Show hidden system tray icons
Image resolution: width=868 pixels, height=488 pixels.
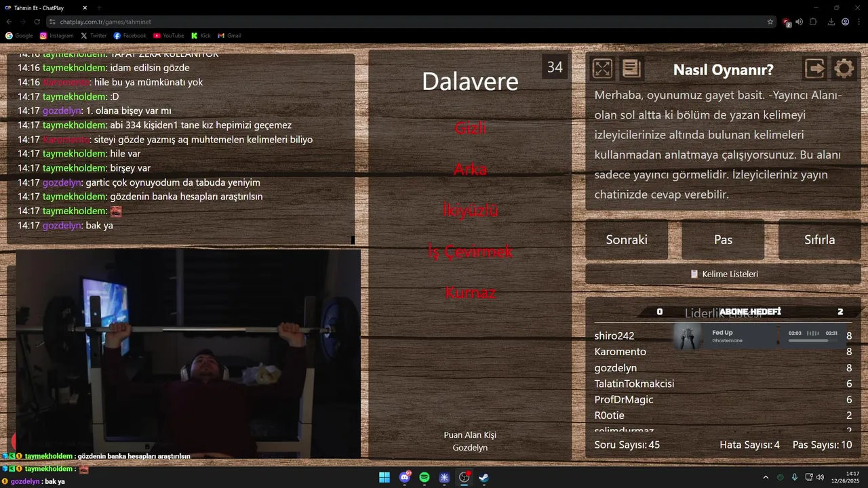click(766, 477)
